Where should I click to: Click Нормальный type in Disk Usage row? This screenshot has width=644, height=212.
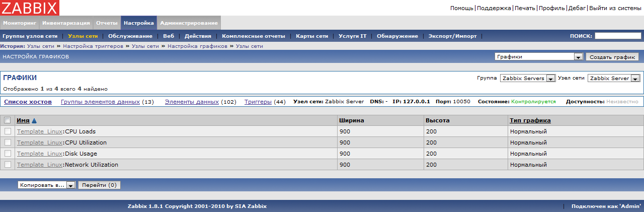click(x=528, y=154)
